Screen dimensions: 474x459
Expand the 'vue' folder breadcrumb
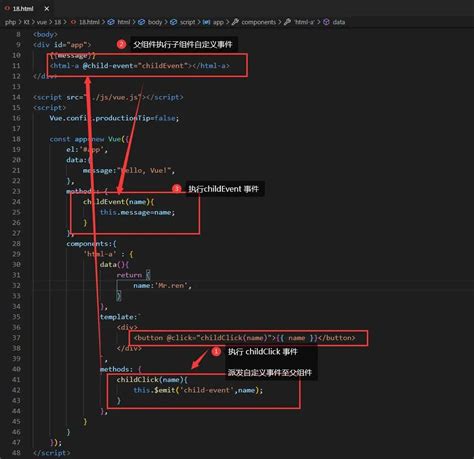(x=41, y=22)
